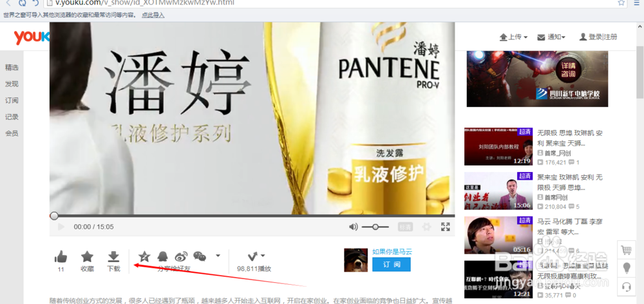Open recommended video thumbnail 12:19
The width and height of the screenshot is (644, 304).
(498, 147)
